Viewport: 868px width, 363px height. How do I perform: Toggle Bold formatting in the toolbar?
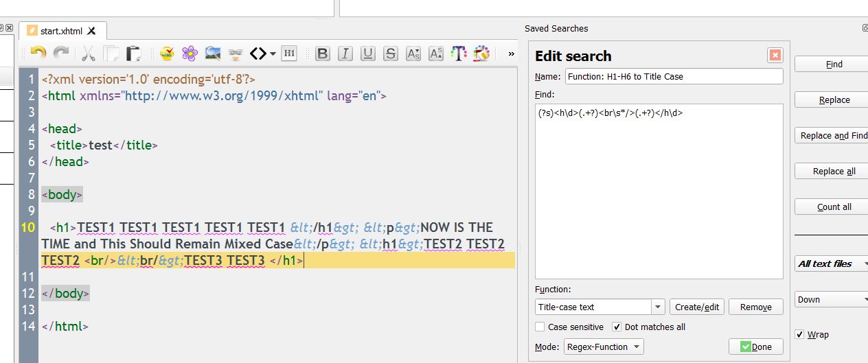(323, 54)
